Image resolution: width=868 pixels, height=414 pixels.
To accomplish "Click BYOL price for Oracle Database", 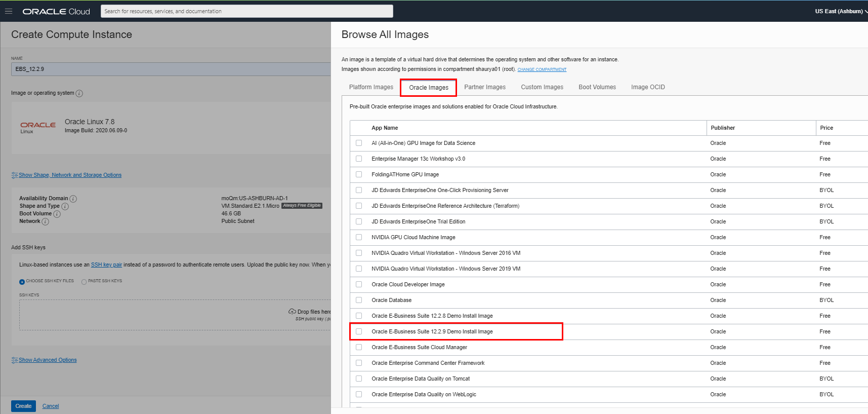I will [x=826, y=300].
